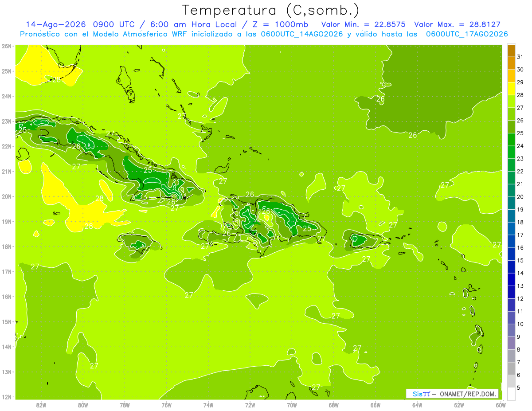532x411 pixels.
Task: Click the legend value 12
Action: [520, 298]
